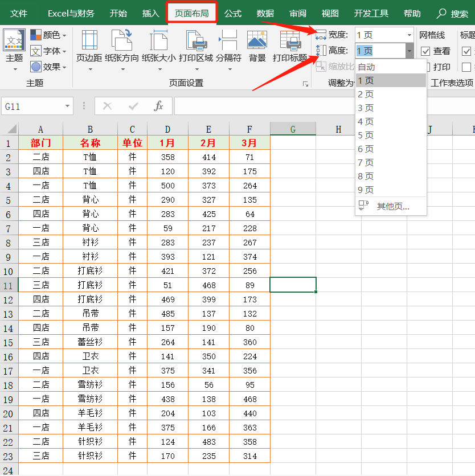This screenshot has height=476, width=475.
Task: Toggle the 标题 查看 checkbox
Action: 466,51
